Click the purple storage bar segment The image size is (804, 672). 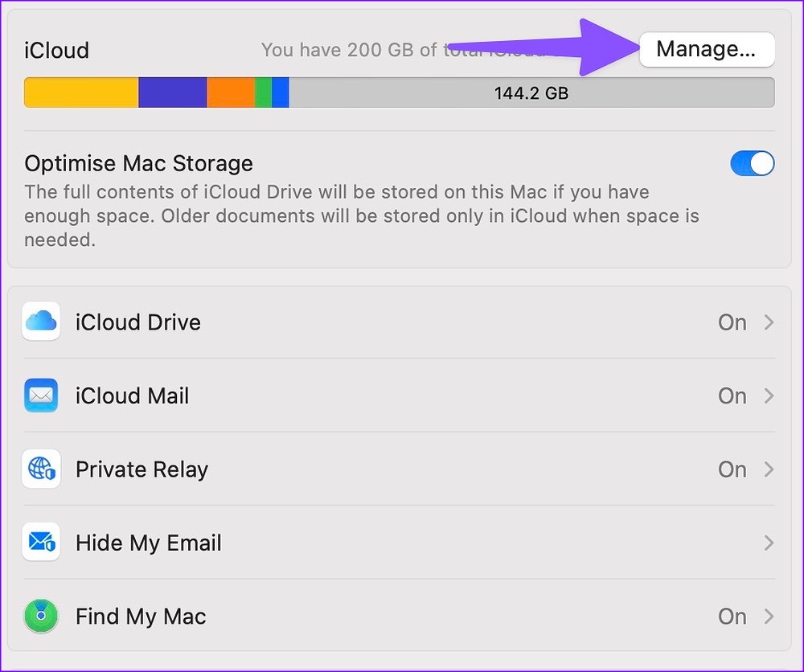tap(172, 93)
